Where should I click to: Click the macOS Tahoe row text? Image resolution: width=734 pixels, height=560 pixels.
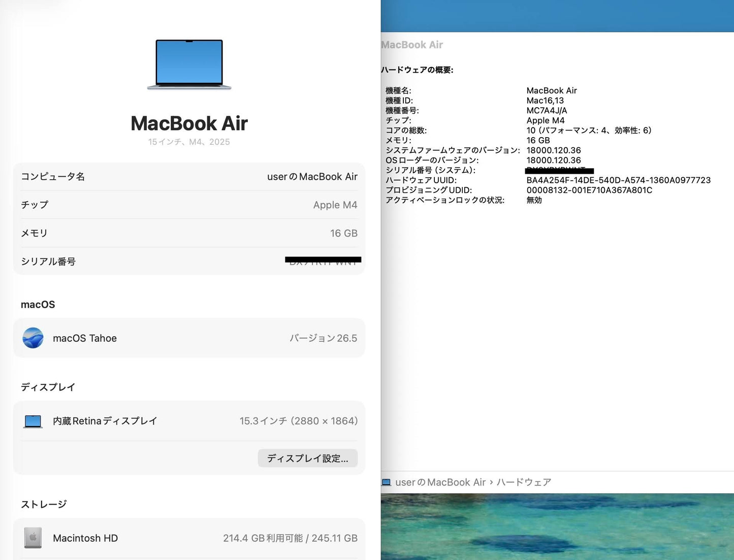(85, 338)
